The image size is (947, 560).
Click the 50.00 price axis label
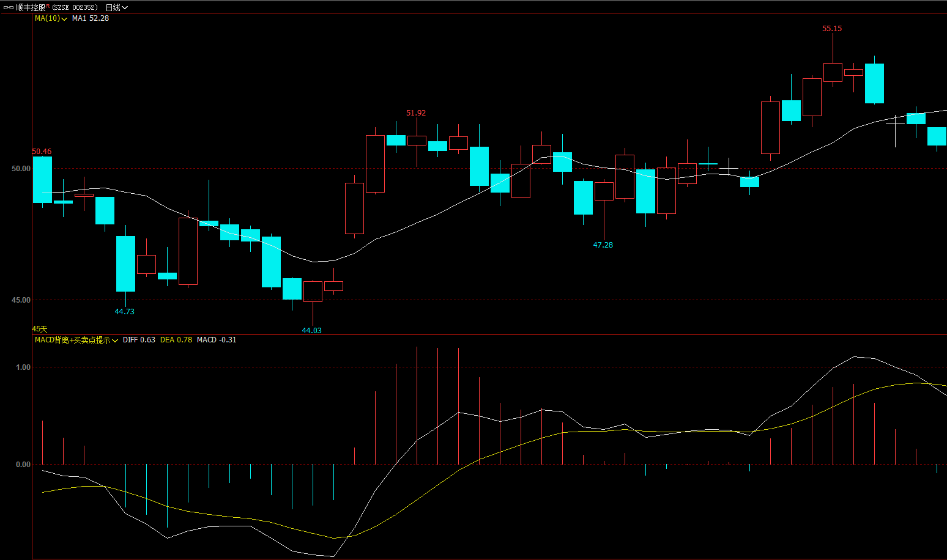tap(21, 169)
